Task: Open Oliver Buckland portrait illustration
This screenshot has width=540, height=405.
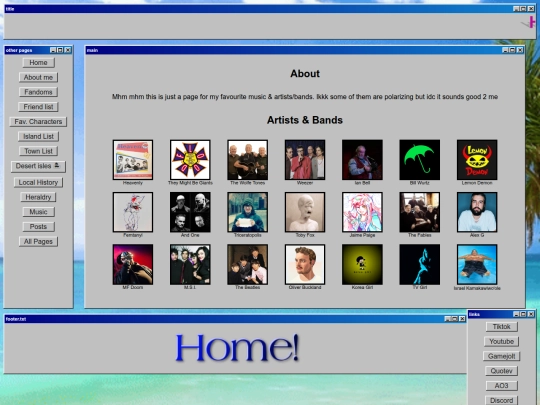Action: click(x=305, y=264)
